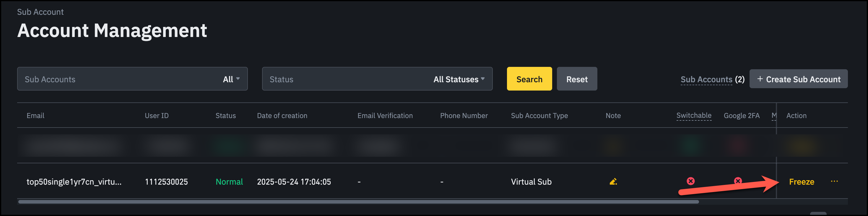Screen dimensions: 868x216
Task: Open the three-dot more actions menu
Action: pyautogui.click(x=834, y=182)
